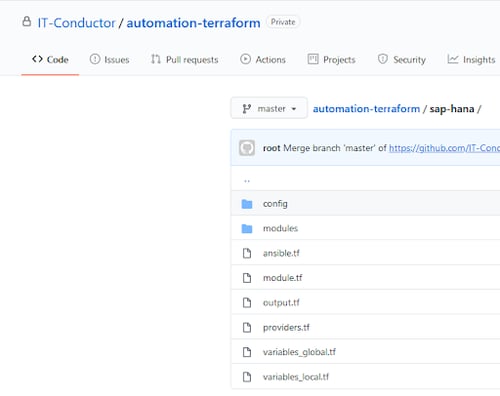Click the variables_local.tf file icon
This screenshot has height=396, width=500.
[x=247, y=377]
